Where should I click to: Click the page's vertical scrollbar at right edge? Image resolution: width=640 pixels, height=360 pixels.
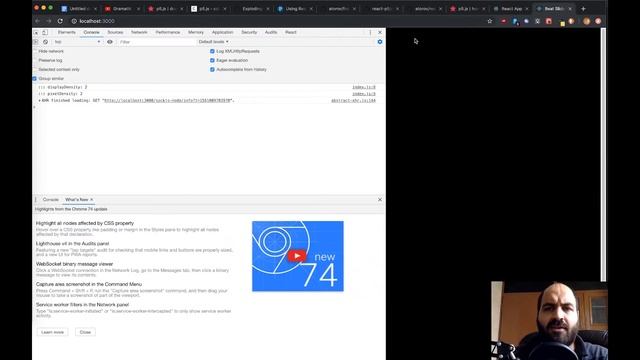603,155
